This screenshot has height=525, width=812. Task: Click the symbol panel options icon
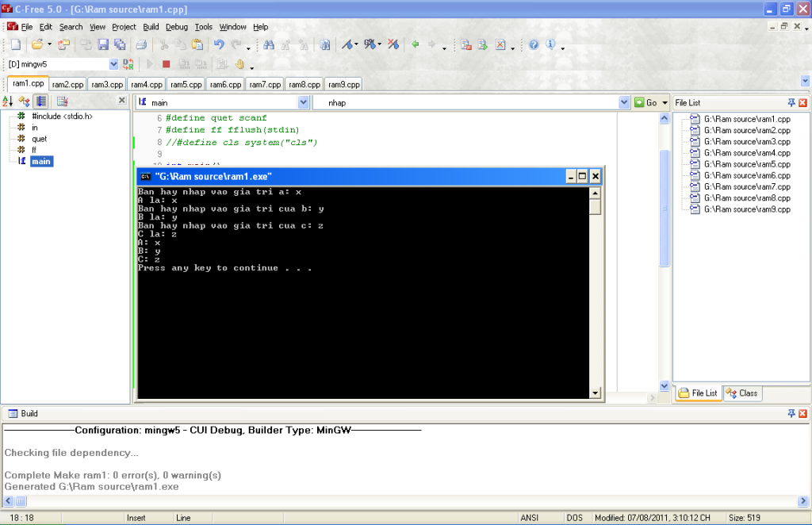click(x=63, y=101)
